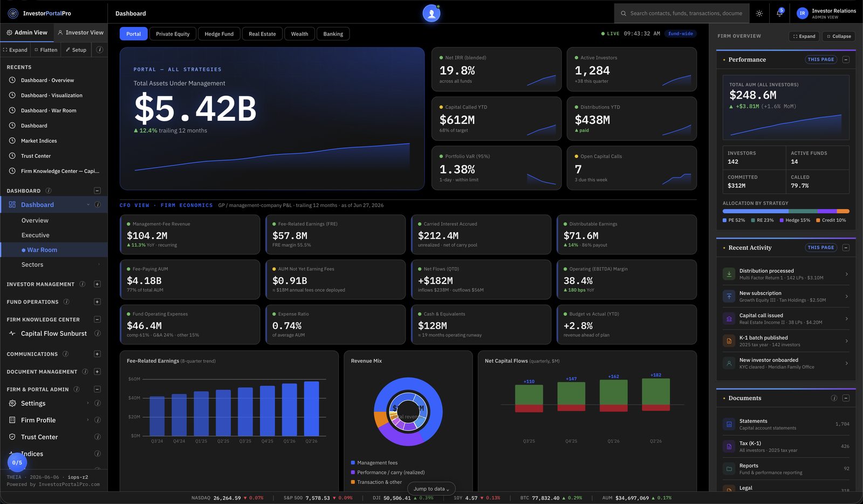Image resolution: width=863 pixels, height=504 pixels.
Task: Click Collapse in Firm Overview header
Action: pos(839,36)
